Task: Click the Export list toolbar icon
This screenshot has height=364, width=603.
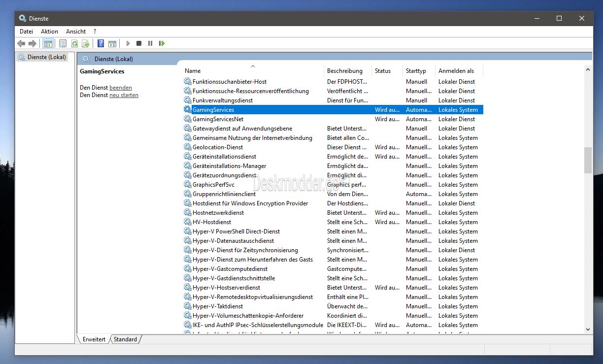Action: coord(86,43)
